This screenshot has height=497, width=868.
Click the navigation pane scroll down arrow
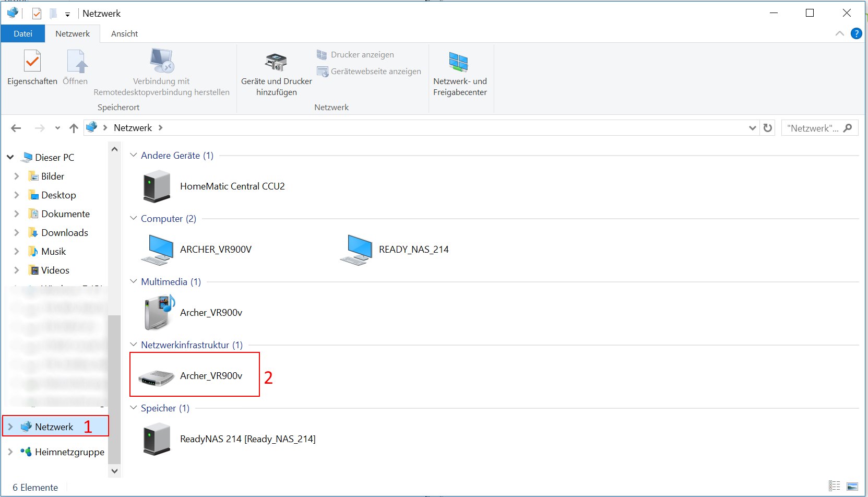click(114, 470)
